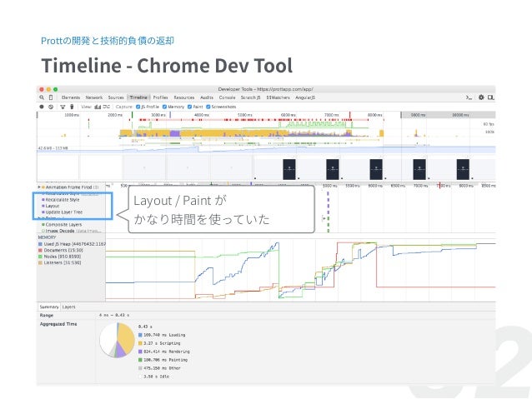Switch to the Layers details tab
The image size is (532, 399).
point(69,307)
